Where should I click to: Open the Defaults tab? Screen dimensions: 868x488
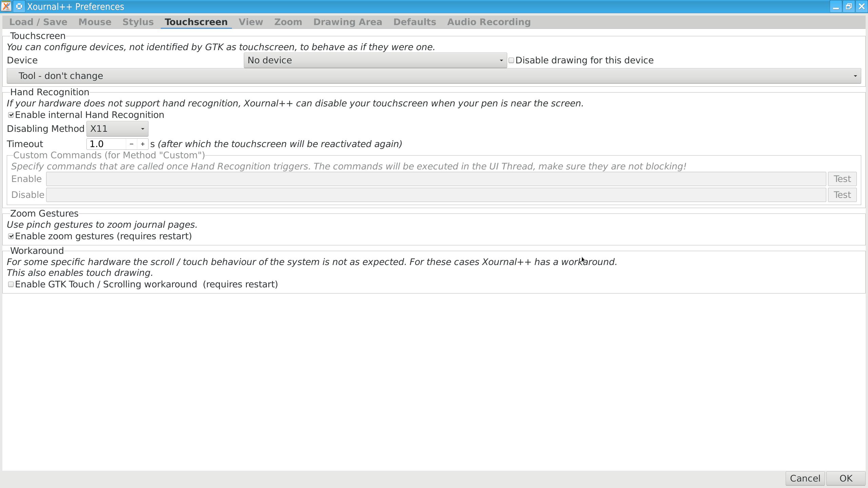pyautogui.click(x=414, y=22)
